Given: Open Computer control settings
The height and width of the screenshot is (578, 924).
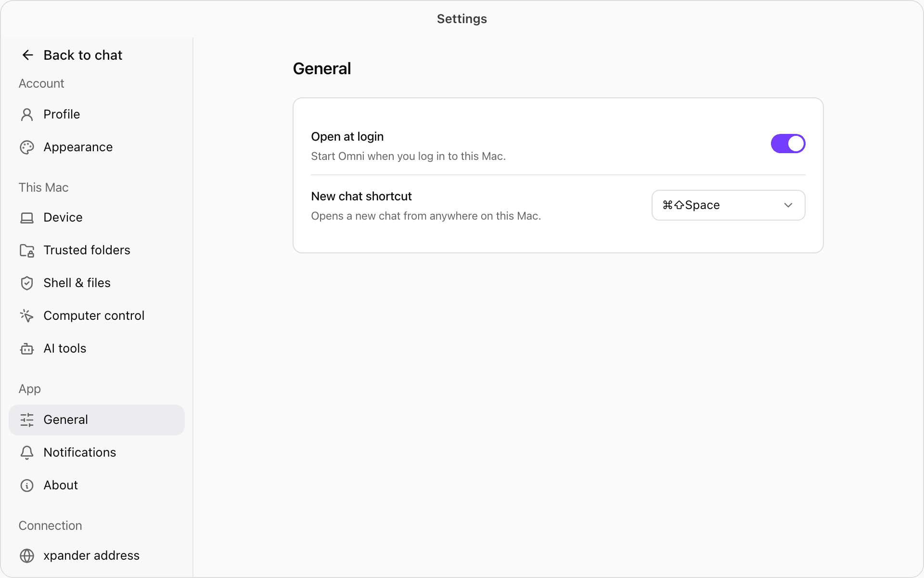Looking at the screenshot, I should coord(96,316).
